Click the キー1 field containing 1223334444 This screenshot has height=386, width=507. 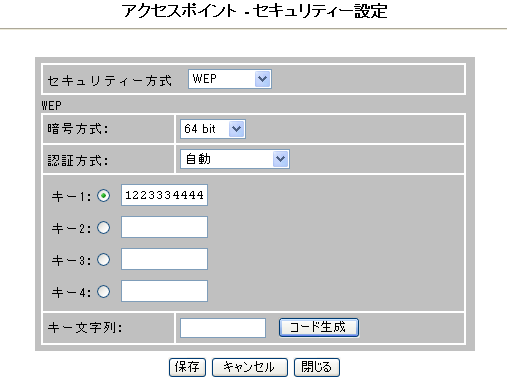click(164, 195)
